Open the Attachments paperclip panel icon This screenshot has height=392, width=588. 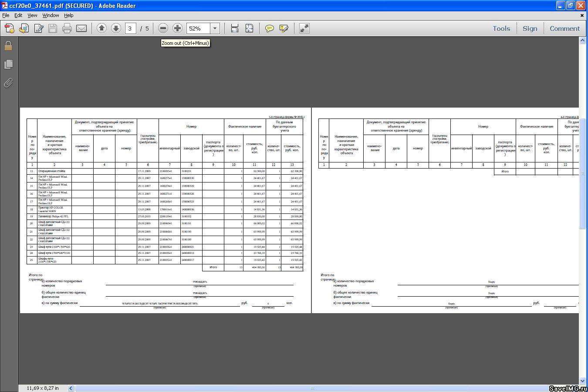pyautogui.click(x=8, y=83)
